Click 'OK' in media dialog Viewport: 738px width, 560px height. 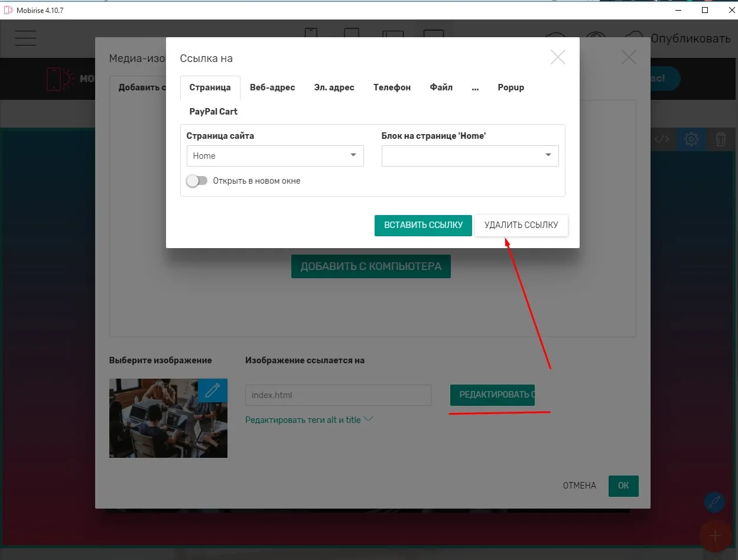[x=623, y=486]
